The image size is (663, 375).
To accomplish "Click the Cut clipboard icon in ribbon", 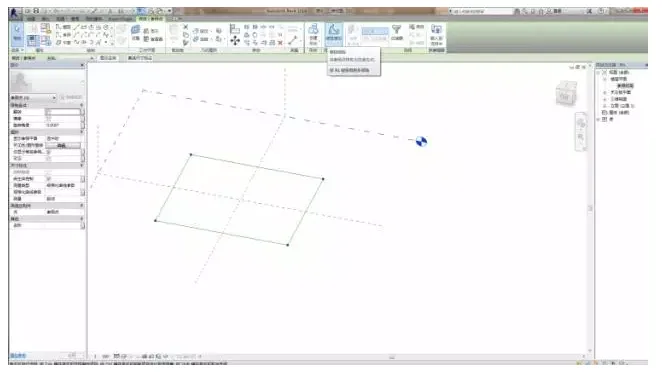I will point(186,27).
